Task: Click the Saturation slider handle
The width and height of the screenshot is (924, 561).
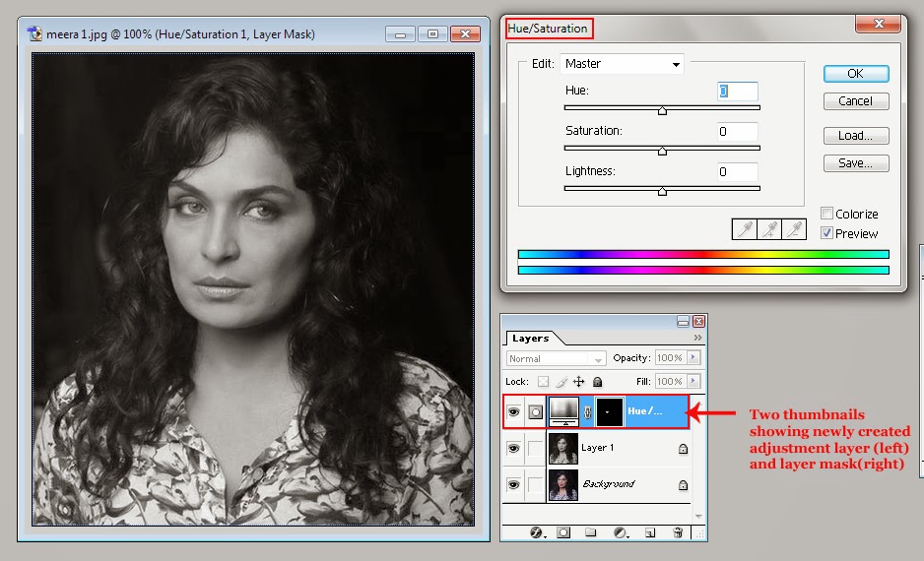Action: [x=662, y=152]
